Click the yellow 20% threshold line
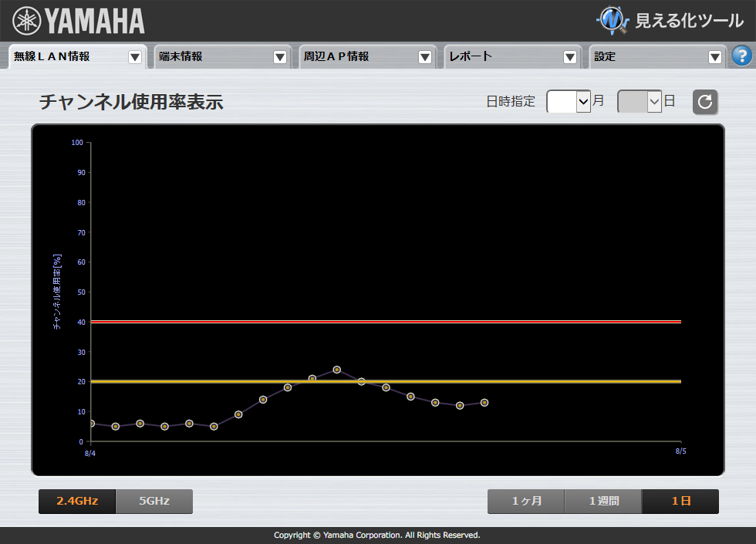 [540, 381]
